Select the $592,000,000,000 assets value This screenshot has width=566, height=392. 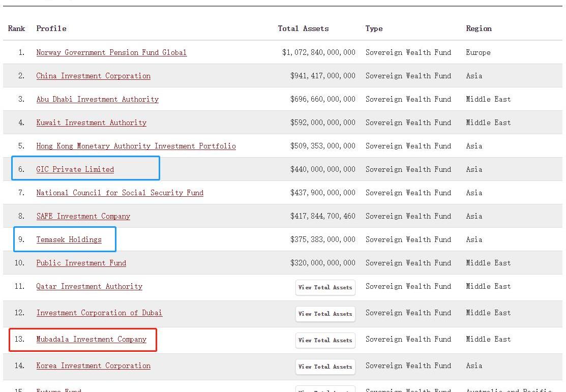(323, 123)
